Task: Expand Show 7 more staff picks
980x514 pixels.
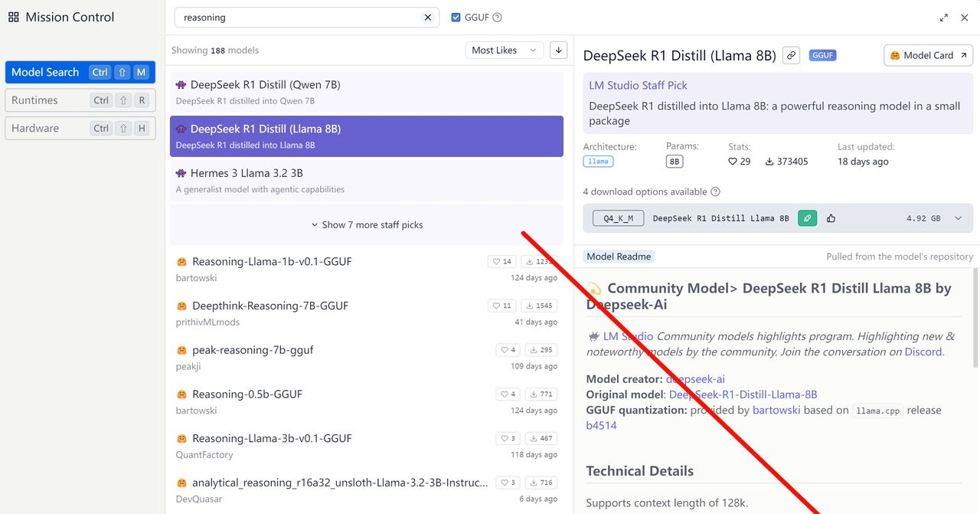Action: pyautogui.click(x=367, y=225)
